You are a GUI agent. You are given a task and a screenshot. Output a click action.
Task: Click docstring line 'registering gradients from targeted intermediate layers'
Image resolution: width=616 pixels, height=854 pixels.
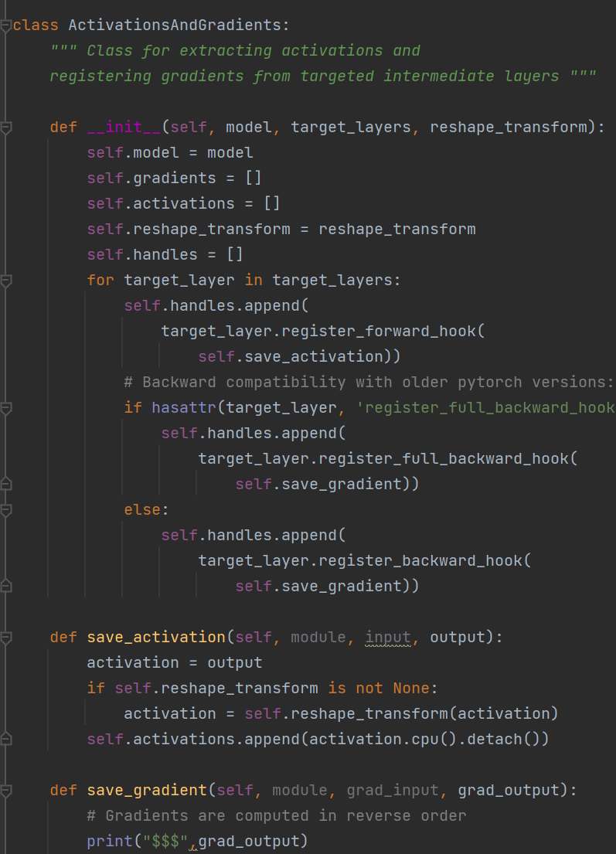304,77
